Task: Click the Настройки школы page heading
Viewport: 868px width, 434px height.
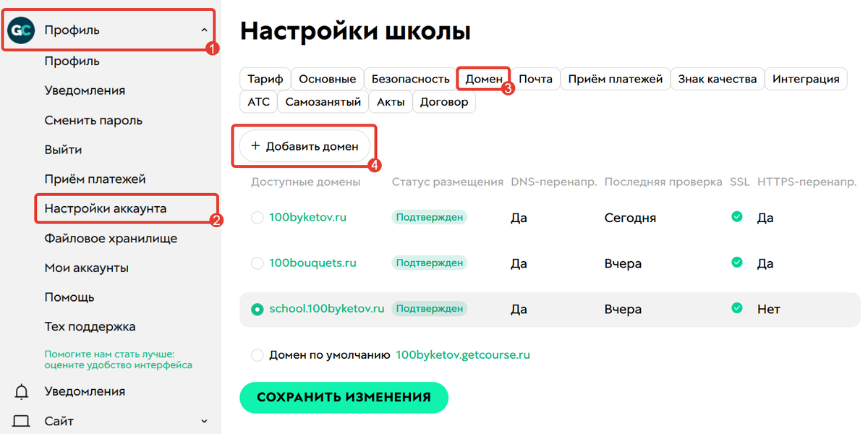Action: (x=355, y=30)
